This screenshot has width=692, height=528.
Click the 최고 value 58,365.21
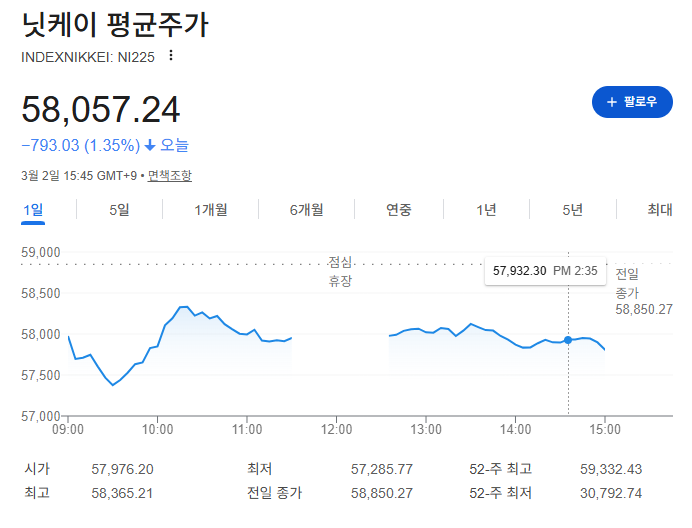[122, 493]
